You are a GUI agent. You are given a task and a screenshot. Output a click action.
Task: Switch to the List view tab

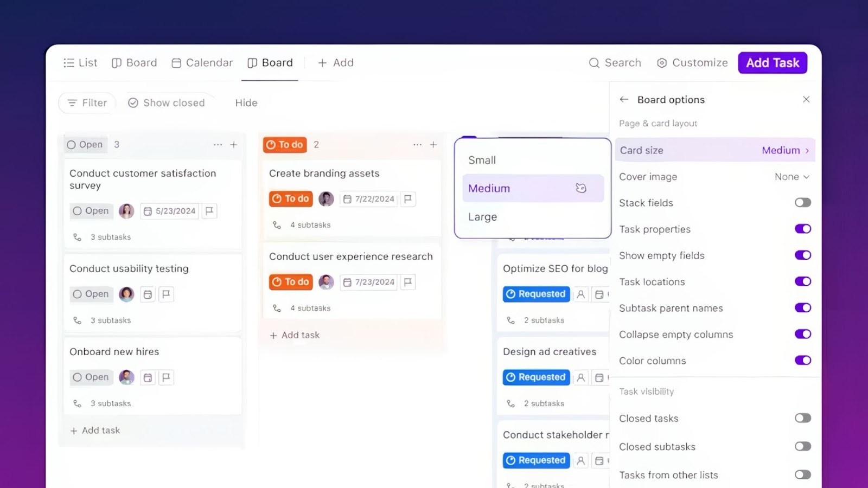(80, 63)
